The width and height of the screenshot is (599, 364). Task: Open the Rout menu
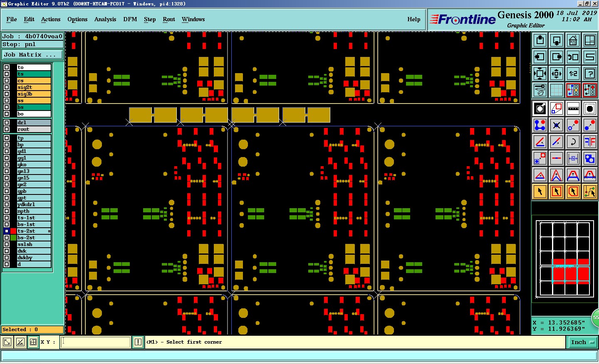169,19
